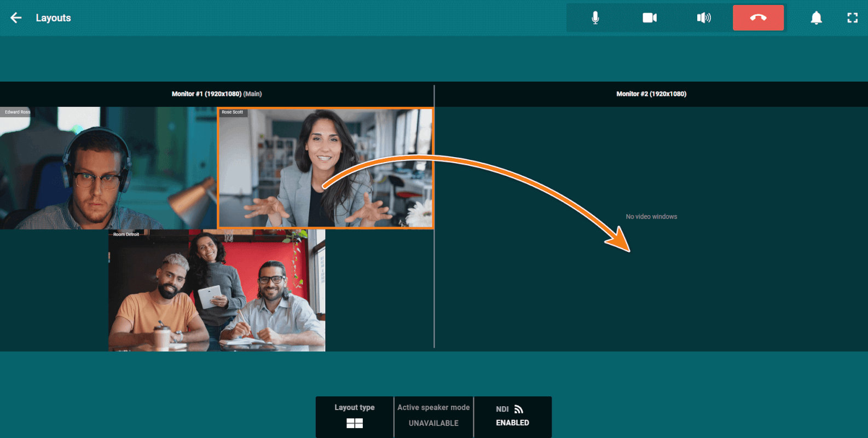
Task: Click the Layouts page title
Action: coord(53,18)
